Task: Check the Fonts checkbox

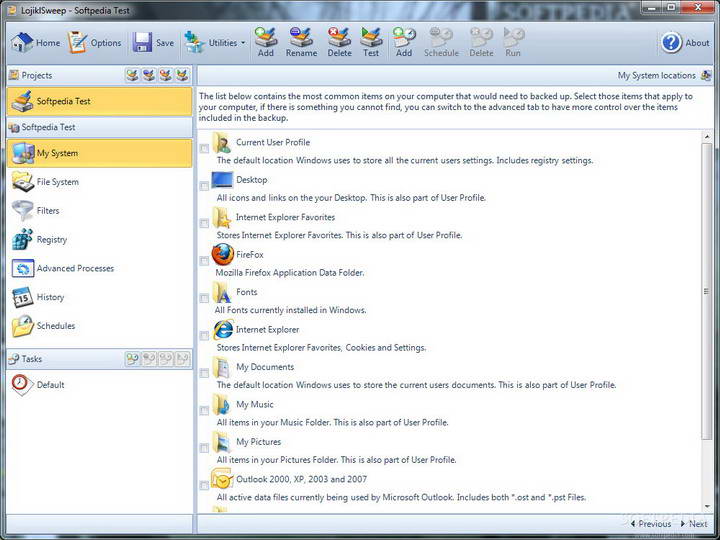Action: [204, 298]
